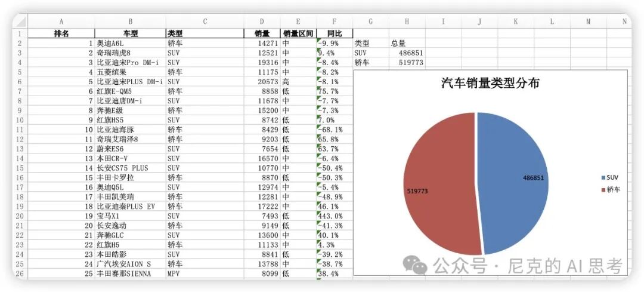The height and width of the screenshot is (292, 644).
Task: Select cell 比亚迪海豚
Action: coord(130,130)
